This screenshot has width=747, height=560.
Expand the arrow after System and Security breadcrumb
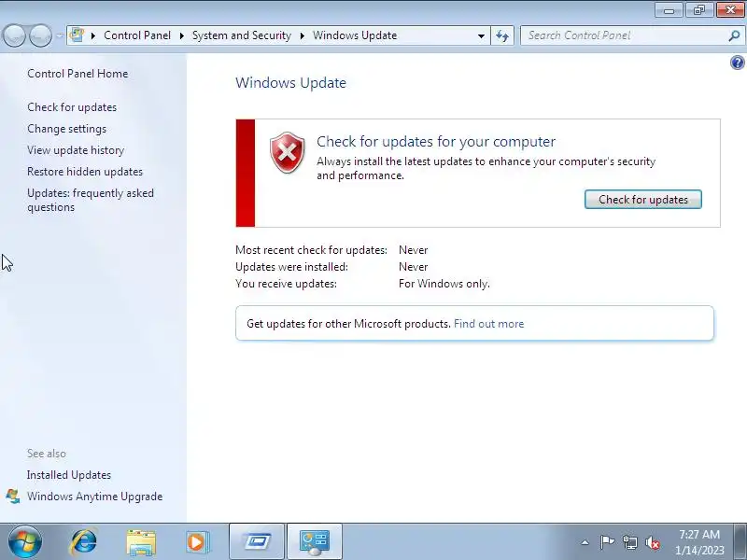pos(302,35)
